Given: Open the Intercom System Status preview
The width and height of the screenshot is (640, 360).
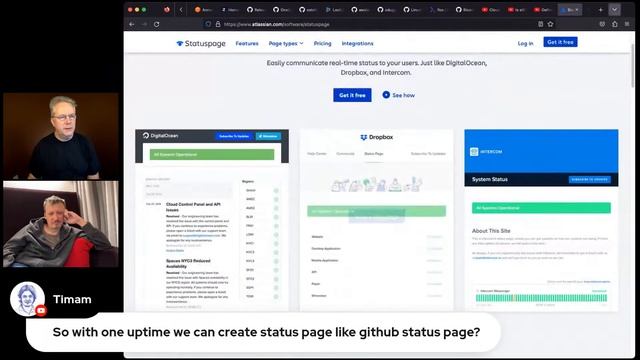Looking at the screenshot, I should pyautogui.click(x=541, y=220).
